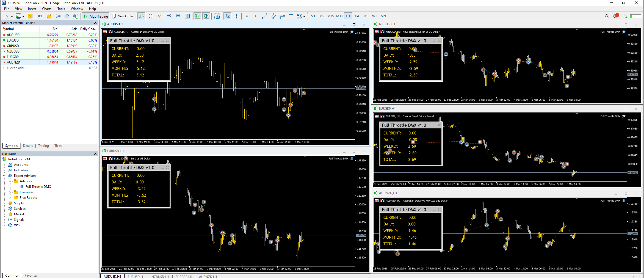
Task: Switch to the Details tab in Market Watch
Action: [28, 146]
